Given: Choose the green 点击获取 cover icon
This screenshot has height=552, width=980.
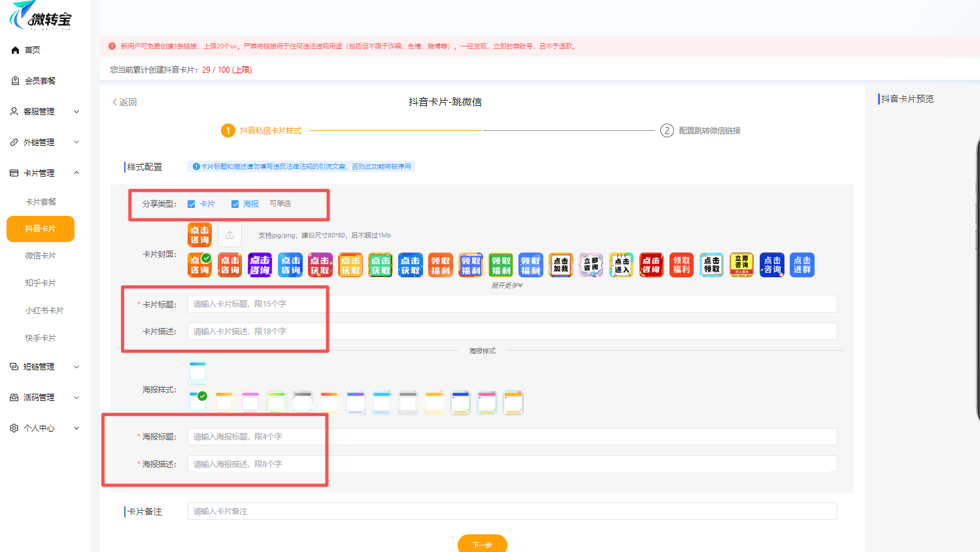Looking at the screenshot, I should tap(380, 265).
